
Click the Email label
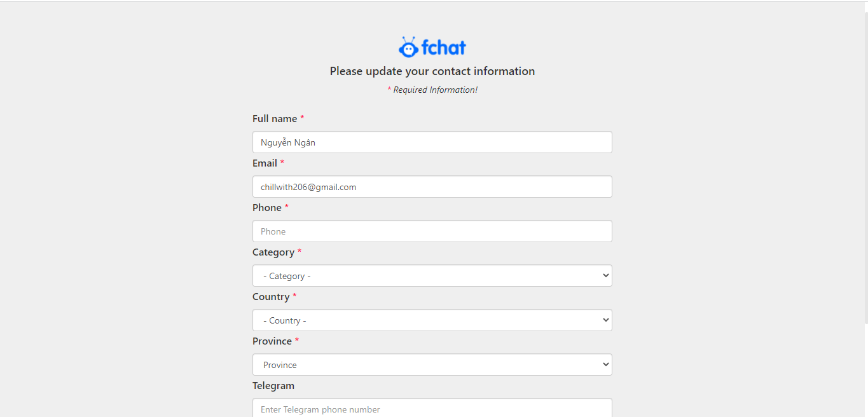coord(265,163)
